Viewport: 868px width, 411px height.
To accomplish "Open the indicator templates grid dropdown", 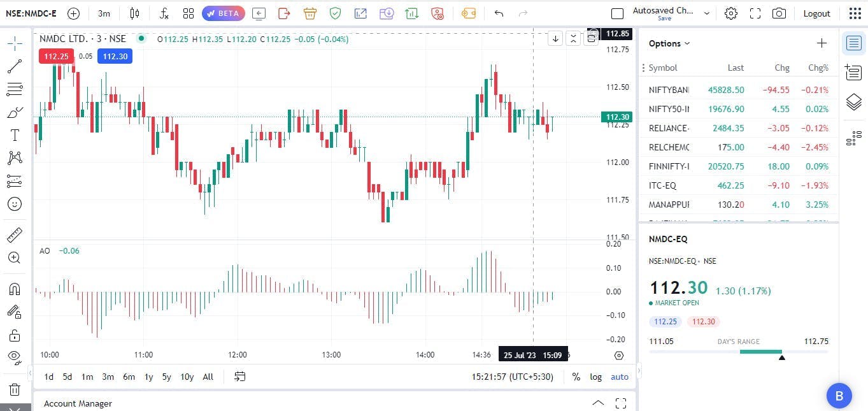I will 189,13.
